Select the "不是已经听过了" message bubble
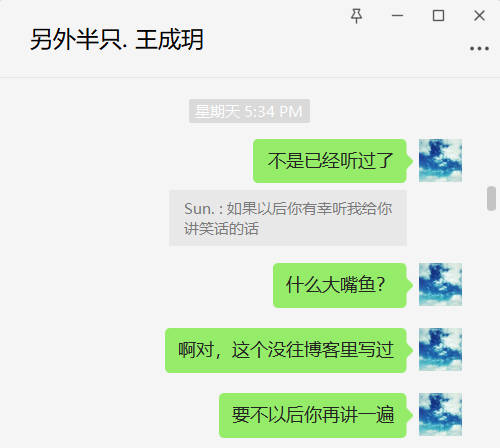500x448 pixels. [x=330, y=161]
